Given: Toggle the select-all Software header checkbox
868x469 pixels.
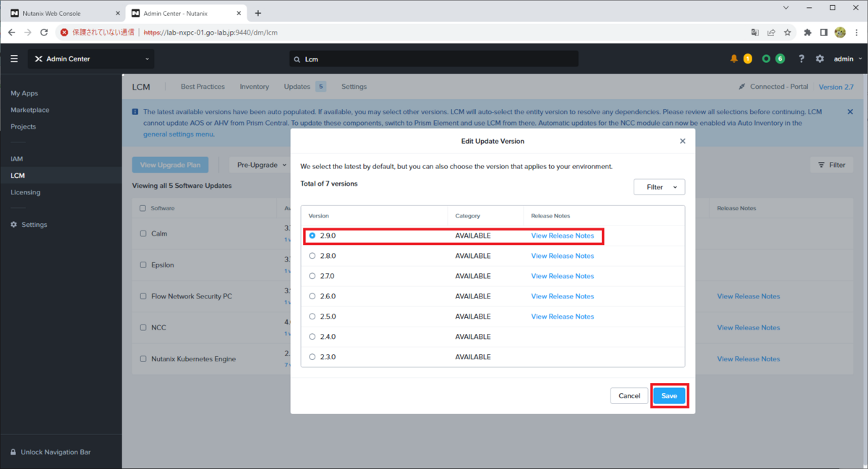Looking at the screenshot, I should (x=143, y=208).
